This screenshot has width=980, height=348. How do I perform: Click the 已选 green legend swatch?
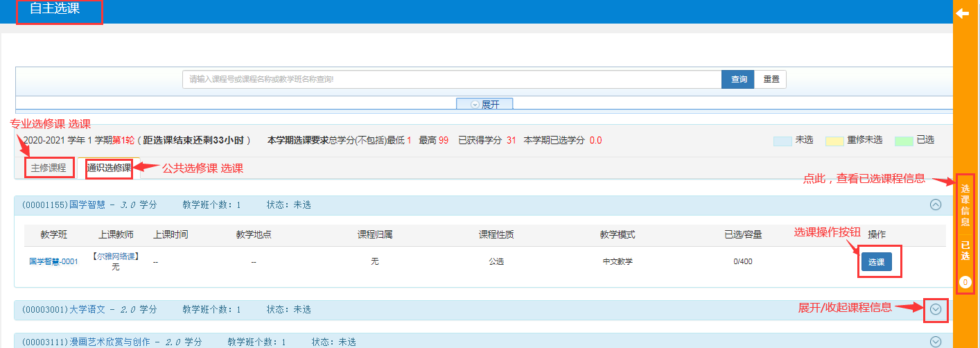904,141
